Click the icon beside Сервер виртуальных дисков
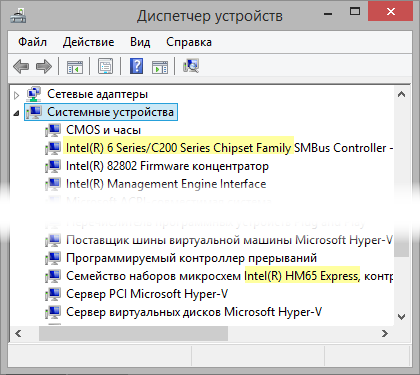420x375 pixels. point(53,312)
